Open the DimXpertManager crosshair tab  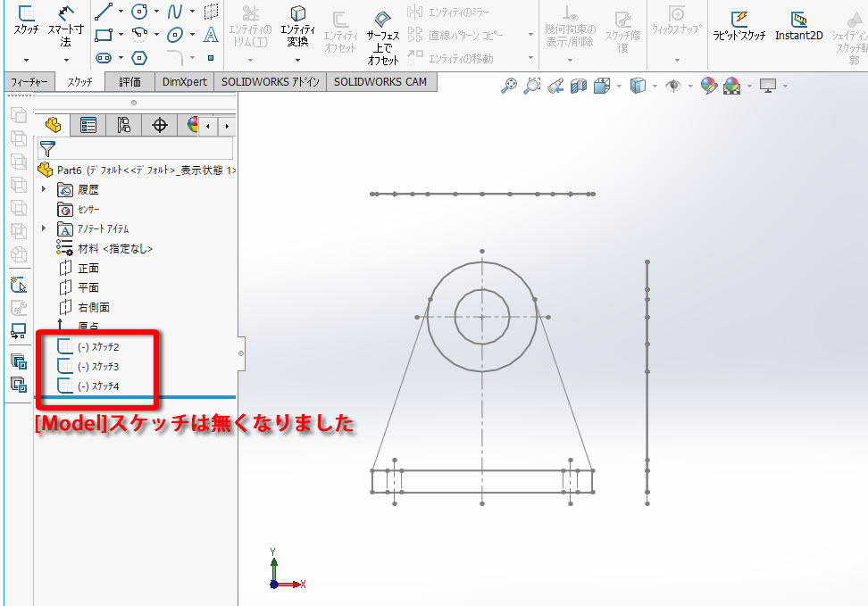[x=160, y=125]
